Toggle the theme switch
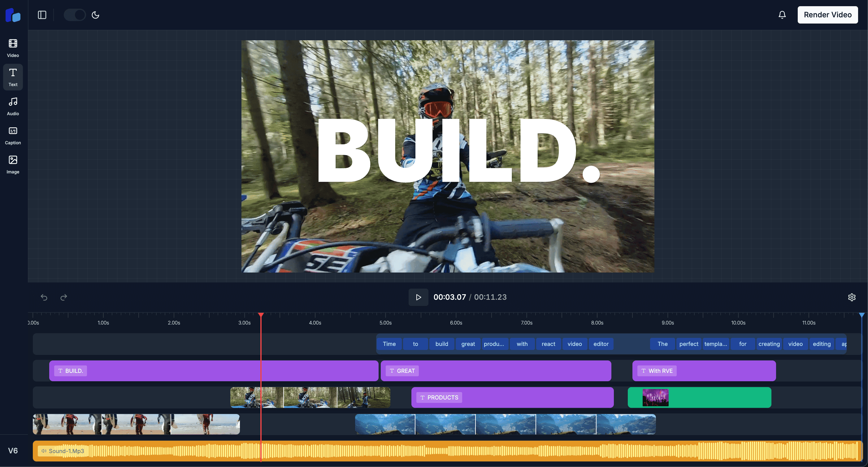The image size is (868, 467). [x=75, y=15]
